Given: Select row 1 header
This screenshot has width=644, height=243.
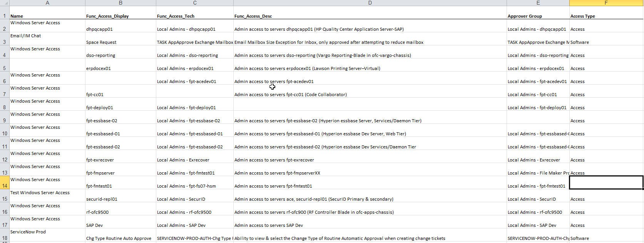Looking at the screenshot, I should pyautogui.click(x=5, y=13).
